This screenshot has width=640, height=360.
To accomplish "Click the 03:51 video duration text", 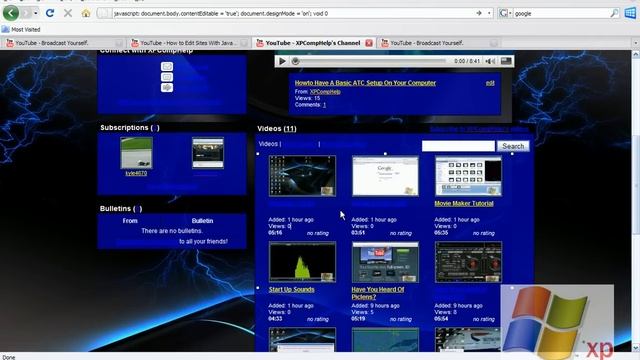I will click(358, 233).
